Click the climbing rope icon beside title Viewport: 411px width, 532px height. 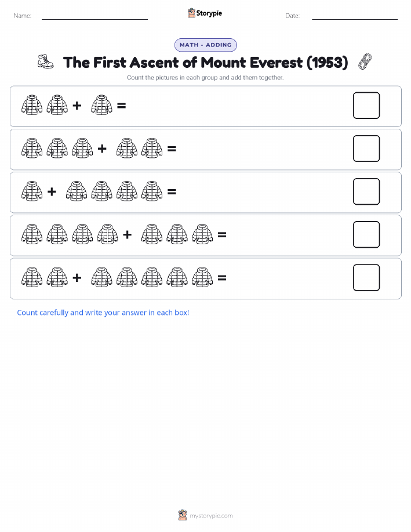coord(365,61)
